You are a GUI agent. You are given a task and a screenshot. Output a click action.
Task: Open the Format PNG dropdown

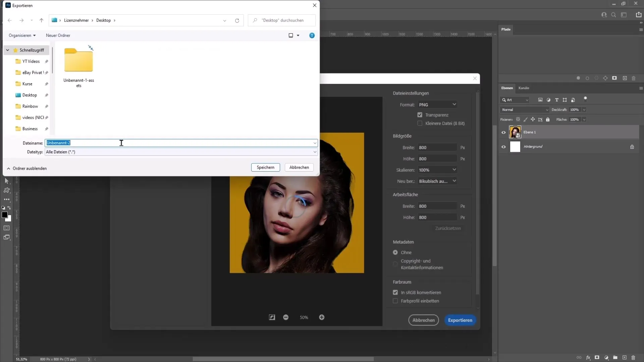pos(437,105)
